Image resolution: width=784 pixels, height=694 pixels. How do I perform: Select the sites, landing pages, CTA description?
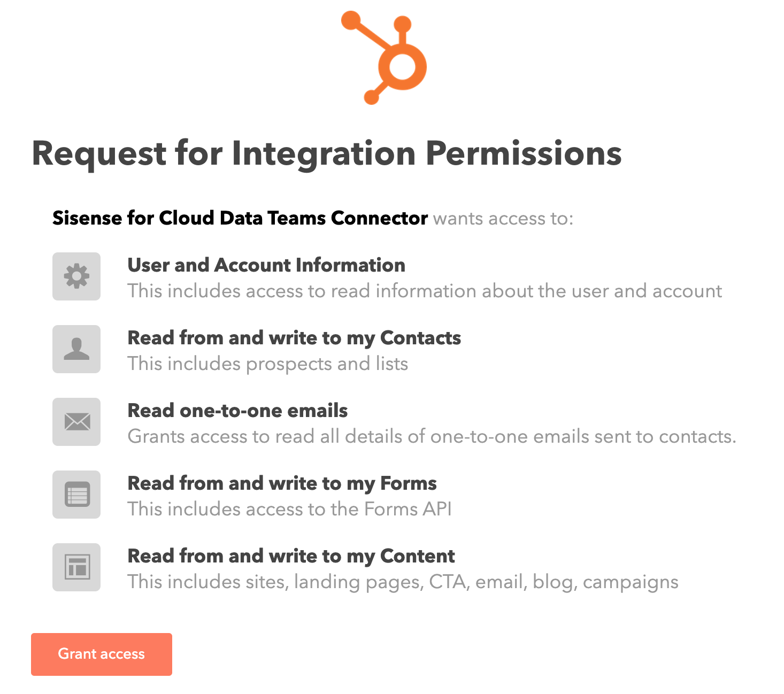(x=403, y=582)
